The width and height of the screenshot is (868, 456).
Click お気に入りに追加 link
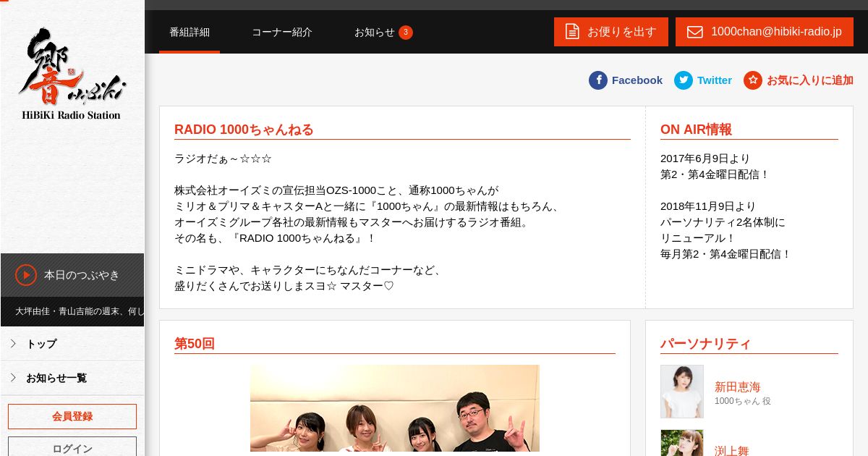pos(810,80)
